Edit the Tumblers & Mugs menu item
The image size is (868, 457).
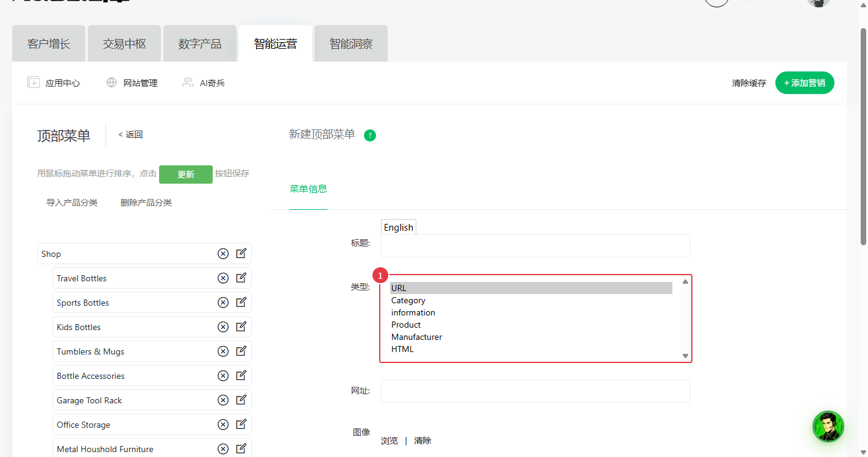[x=241, y=351]
